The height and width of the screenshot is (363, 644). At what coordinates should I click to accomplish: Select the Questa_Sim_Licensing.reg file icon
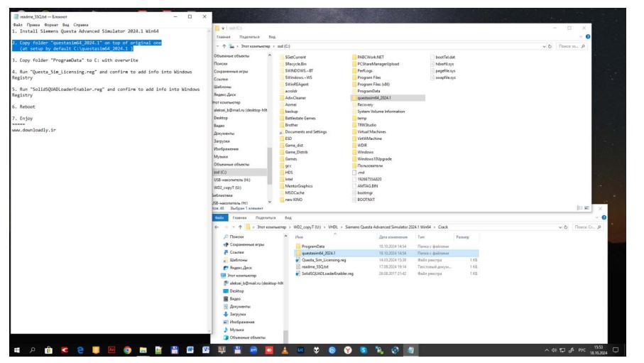point(298,260)
